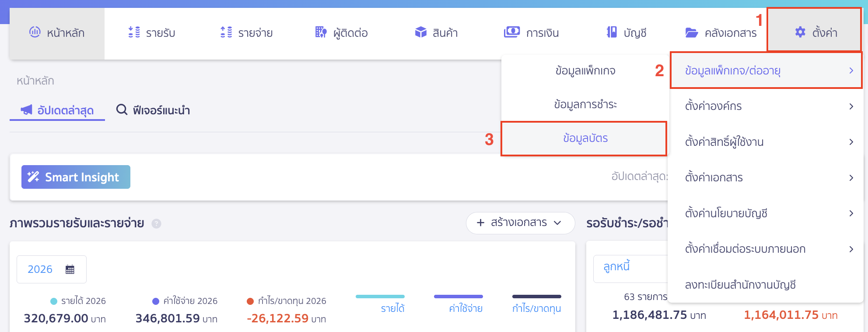
Task: Click the หน้าหลัก breadcrumb text
Action: 35,81
